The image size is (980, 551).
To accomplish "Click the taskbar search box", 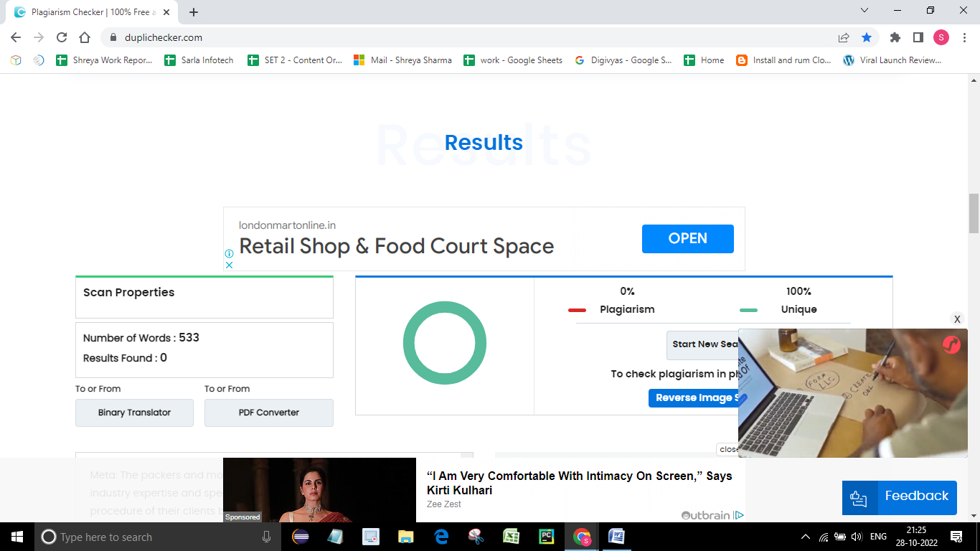I will point(157,537).
